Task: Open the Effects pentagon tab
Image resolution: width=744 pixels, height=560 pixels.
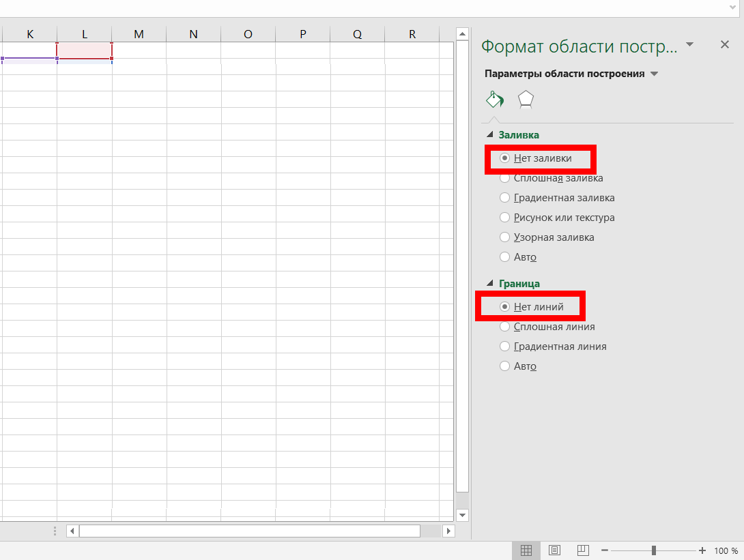Action: pyautogui.click(x=526, y=100)
